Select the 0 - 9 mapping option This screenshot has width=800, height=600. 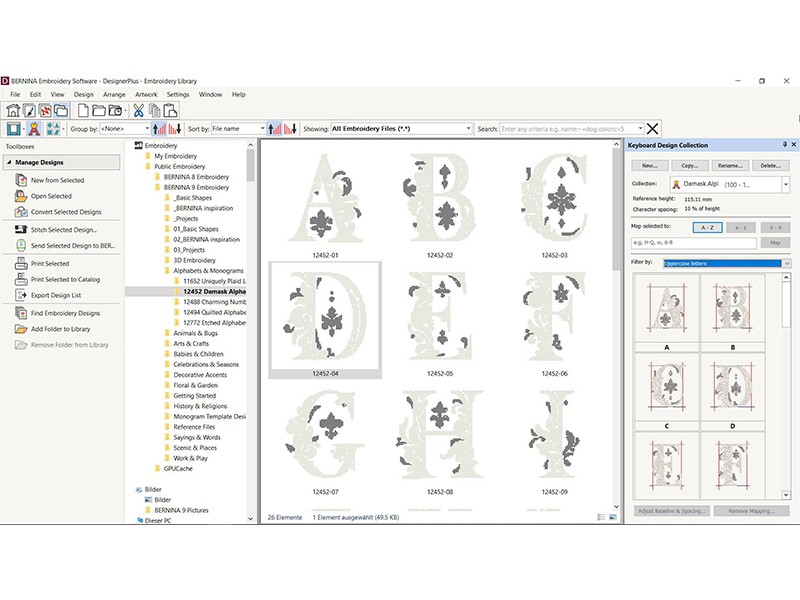click(774, 227)
